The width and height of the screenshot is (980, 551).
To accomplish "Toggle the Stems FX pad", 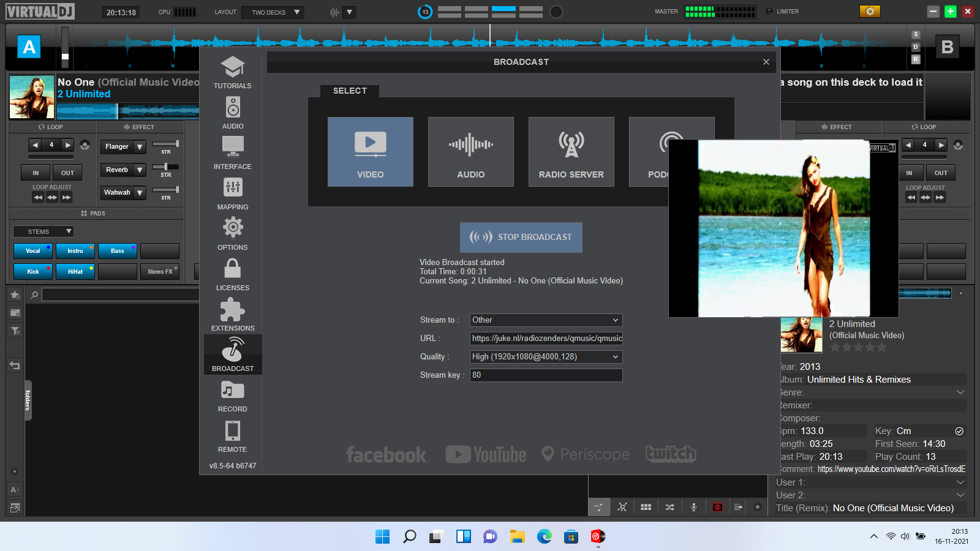I will (160, 272).
